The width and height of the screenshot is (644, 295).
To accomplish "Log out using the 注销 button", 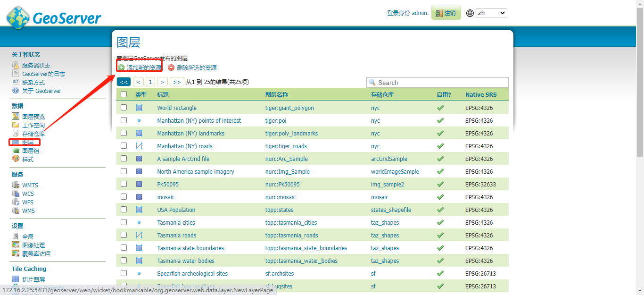I will coord(446,13).
